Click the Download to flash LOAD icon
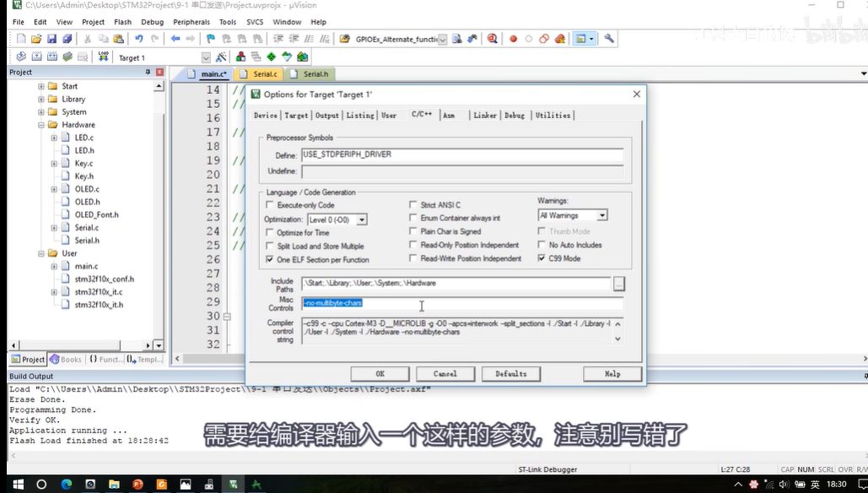This screenshot has width=868, height=493. [x=103, y=57]
